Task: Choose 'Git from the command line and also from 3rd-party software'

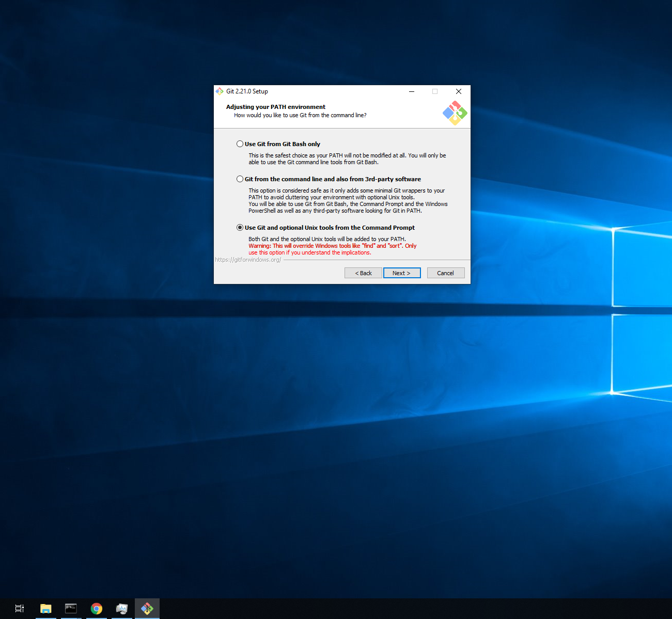Action: (329, 179)
